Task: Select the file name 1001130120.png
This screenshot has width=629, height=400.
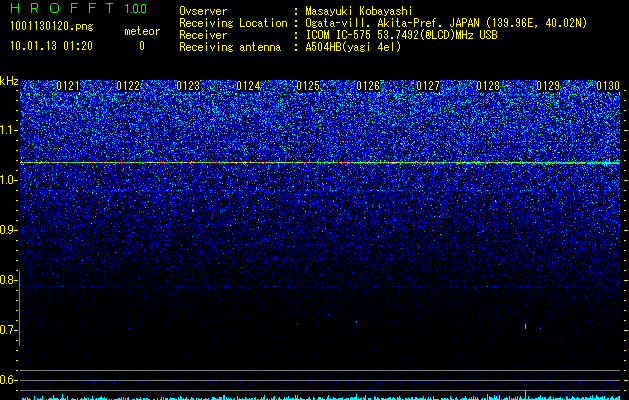Action: tap(52, 26)
